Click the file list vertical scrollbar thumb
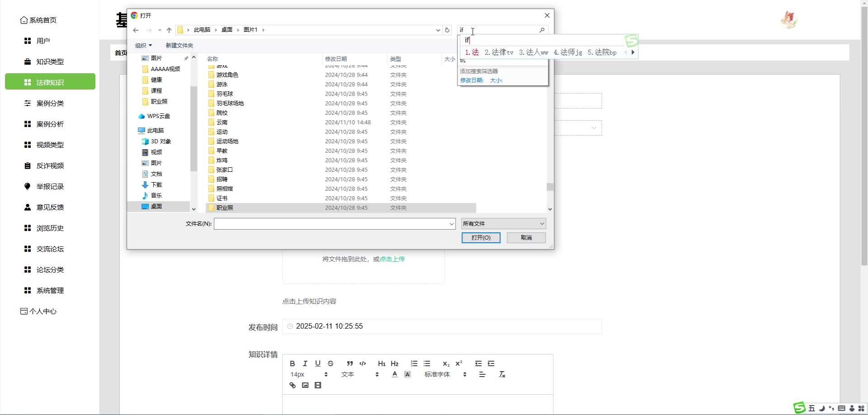The image size is (868, 415). pos(550,187)
